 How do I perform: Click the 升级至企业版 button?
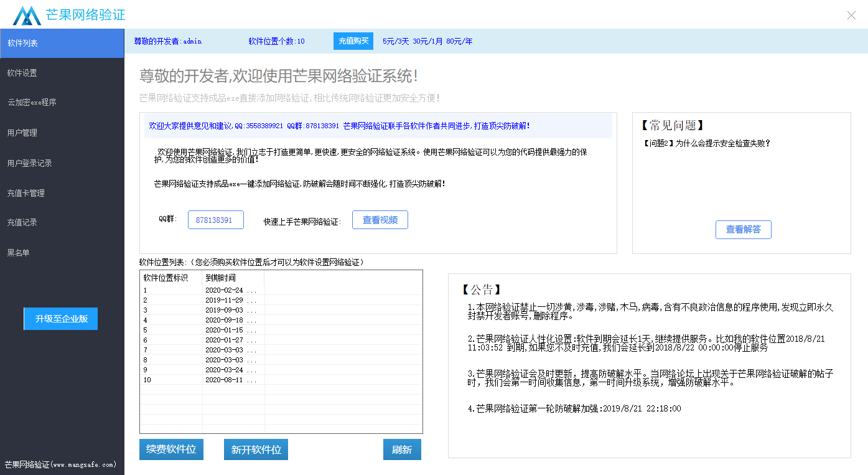(x=61, y=319)
